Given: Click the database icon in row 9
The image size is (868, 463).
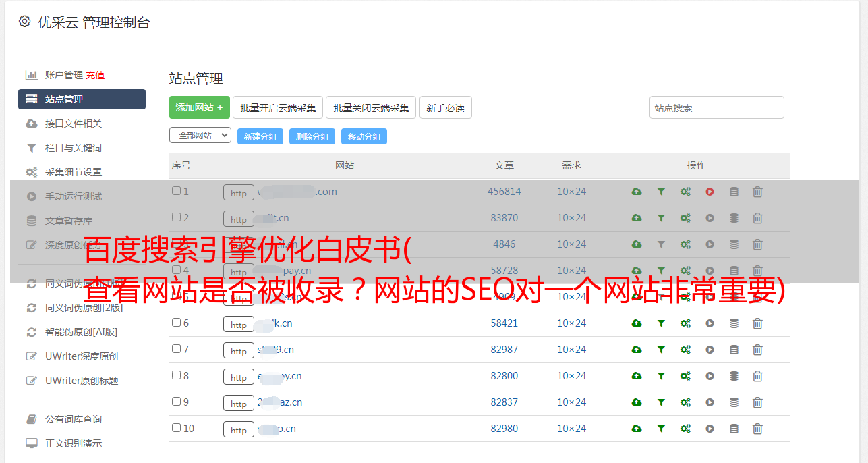Looking at the screenshot, I should [x=734, y=402].
